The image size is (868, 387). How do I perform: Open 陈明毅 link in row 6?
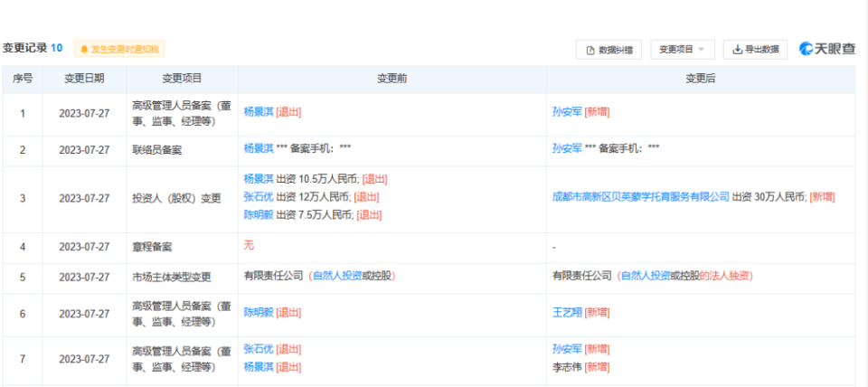[x=259, y=312]
